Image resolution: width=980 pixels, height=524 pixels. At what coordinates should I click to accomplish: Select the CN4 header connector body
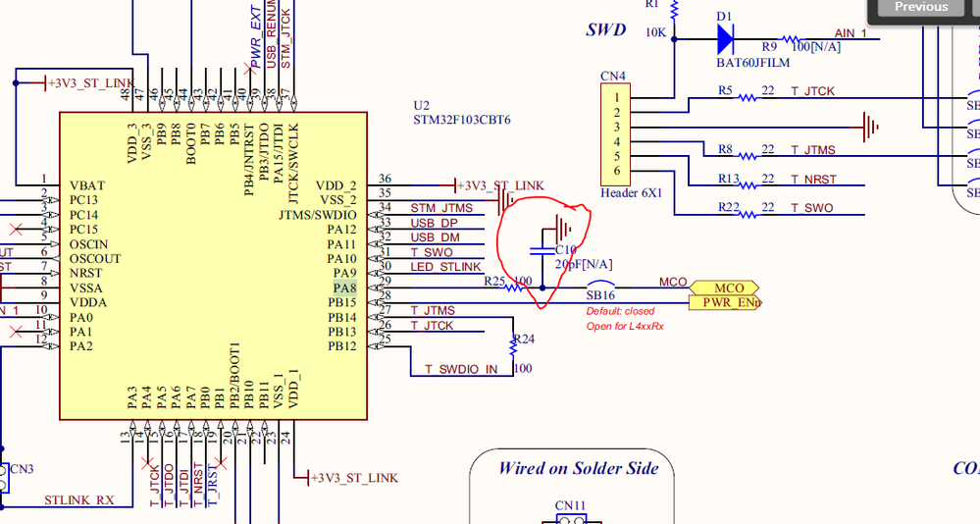[x=616, y=133]
